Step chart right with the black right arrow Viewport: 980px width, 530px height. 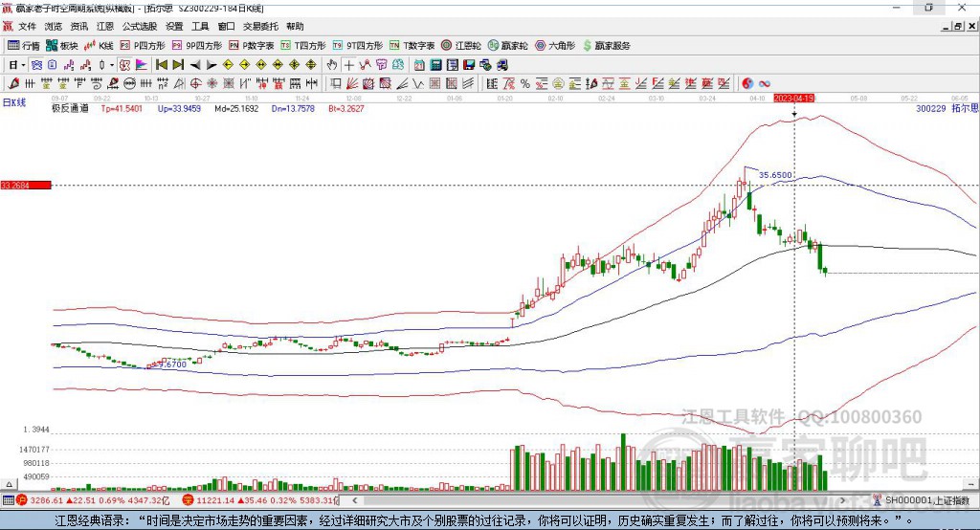(212, 65)
